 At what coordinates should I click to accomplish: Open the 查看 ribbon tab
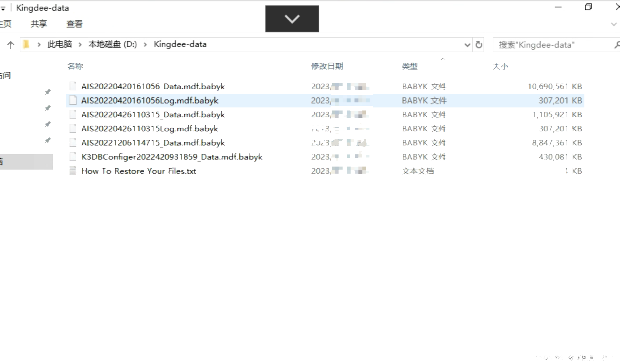pos(74,24)
